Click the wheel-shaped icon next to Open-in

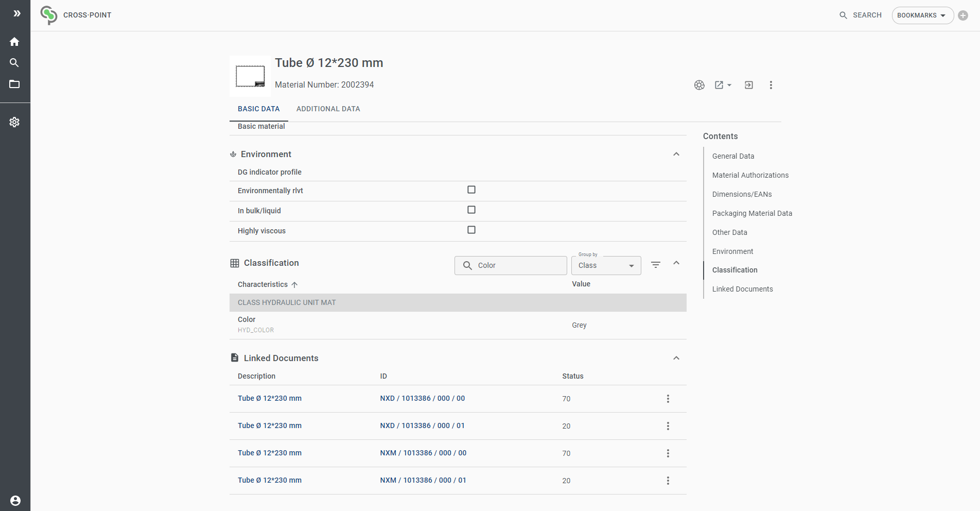699,85
